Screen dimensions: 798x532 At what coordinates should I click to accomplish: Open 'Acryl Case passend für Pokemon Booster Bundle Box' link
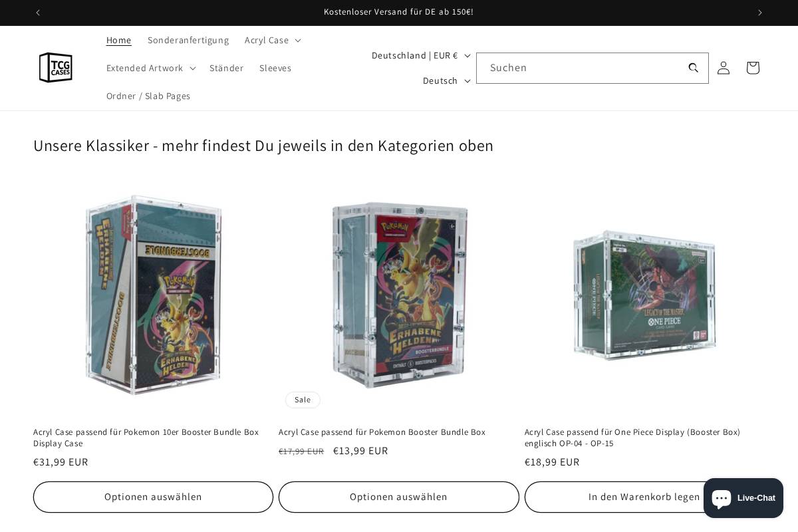tap(382, 432)
